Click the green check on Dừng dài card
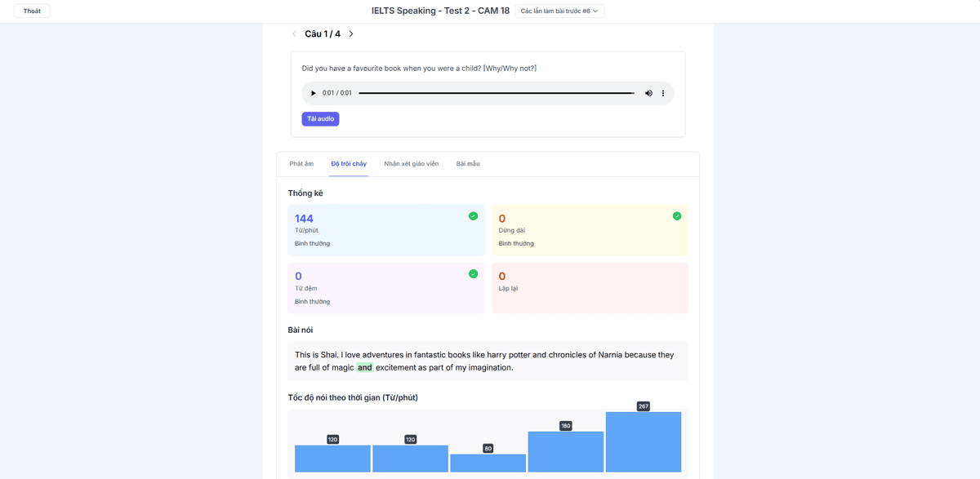This screenshot has width=980, height=479. (x=676, y=215)
